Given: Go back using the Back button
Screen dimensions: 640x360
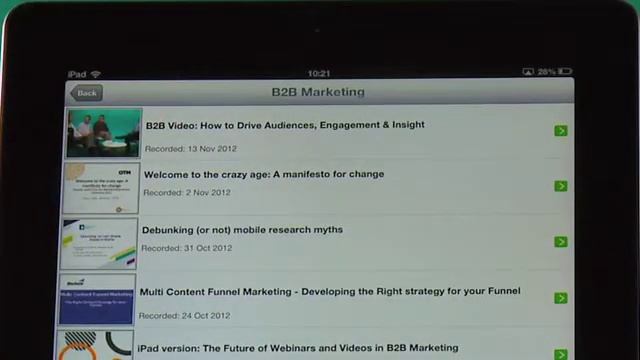Looking at the screenshot, I should (87, 93).
